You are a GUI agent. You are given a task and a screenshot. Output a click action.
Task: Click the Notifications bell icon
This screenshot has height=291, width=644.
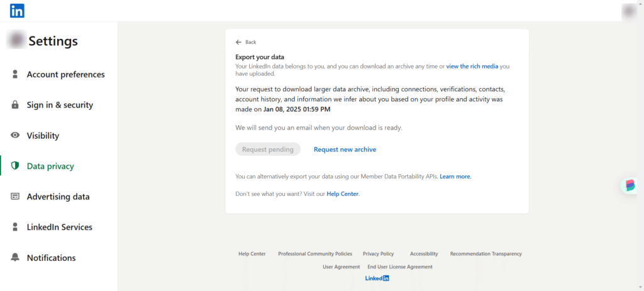[x=15, y=258]
